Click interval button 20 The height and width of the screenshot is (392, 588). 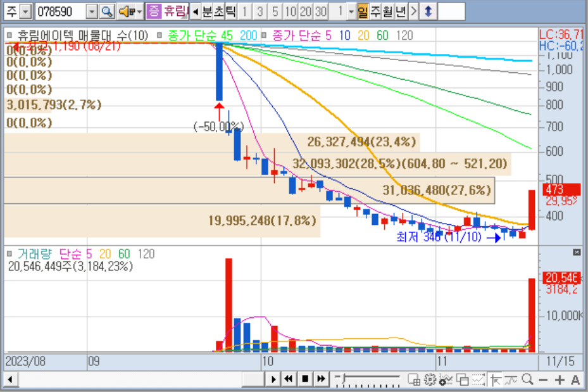[x=305, y=11]
